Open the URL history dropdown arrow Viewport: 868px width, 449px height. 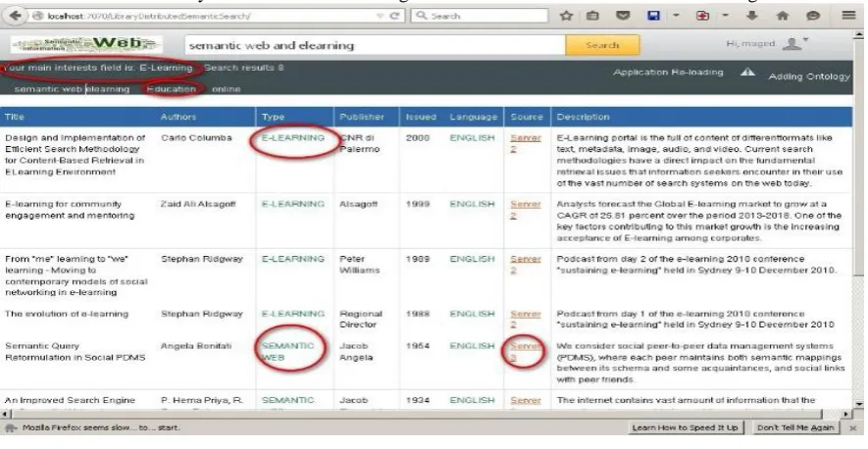point(381,16)
